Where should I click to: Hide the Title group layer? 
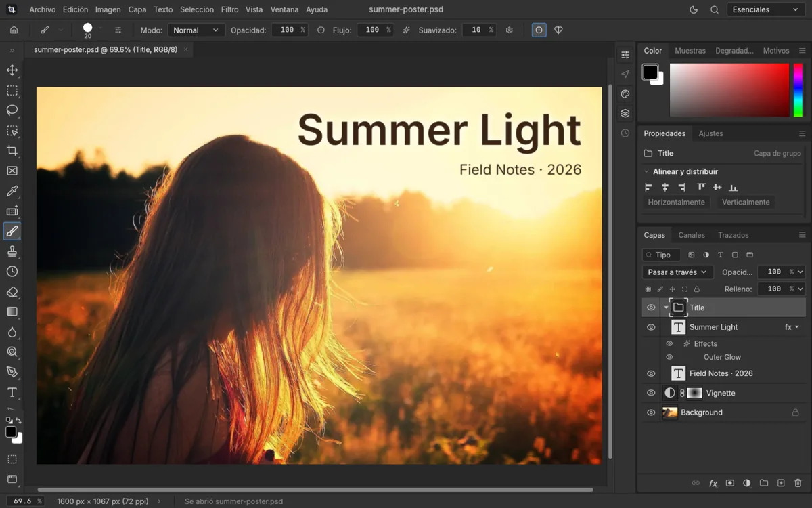(651, 308)
